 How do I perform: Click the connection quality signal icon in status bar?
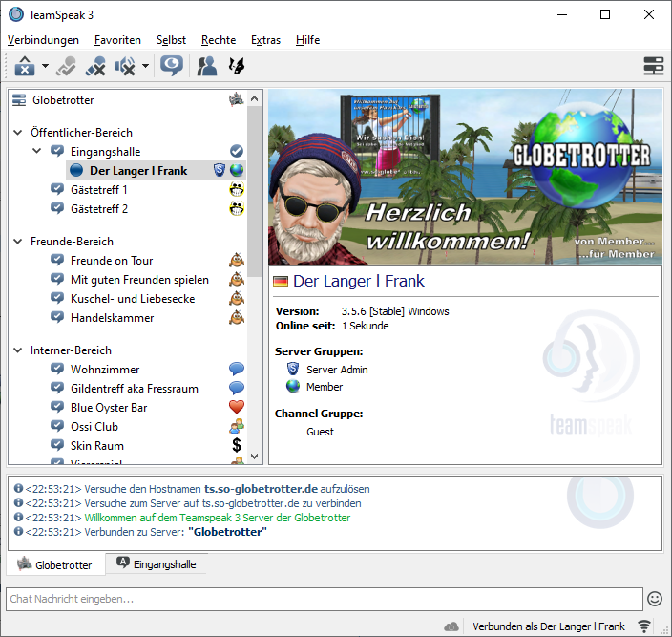(643, 626)
